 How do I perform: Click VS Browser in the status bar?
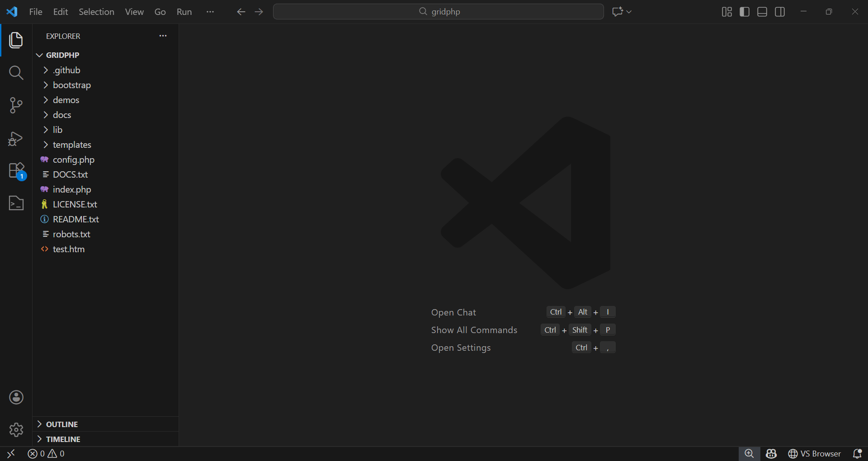814,453
